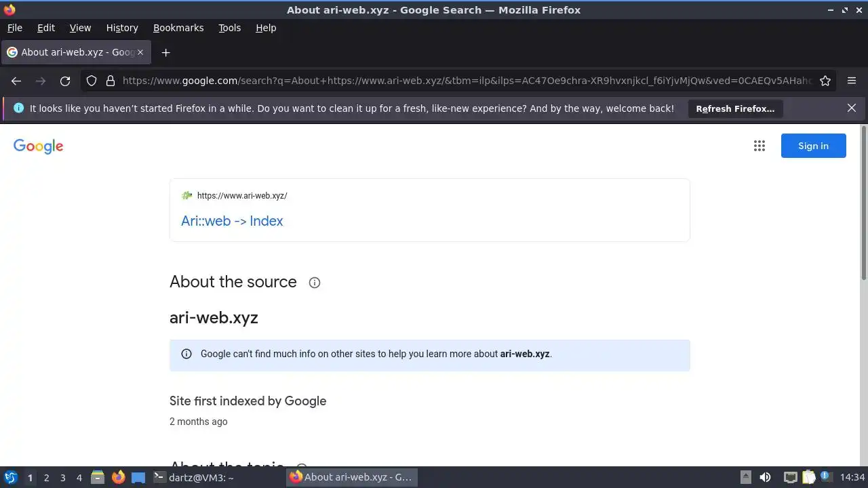Bookmark this page with the star icon
This screenshot has width=868, height=488.
click(x=825, y=81)
